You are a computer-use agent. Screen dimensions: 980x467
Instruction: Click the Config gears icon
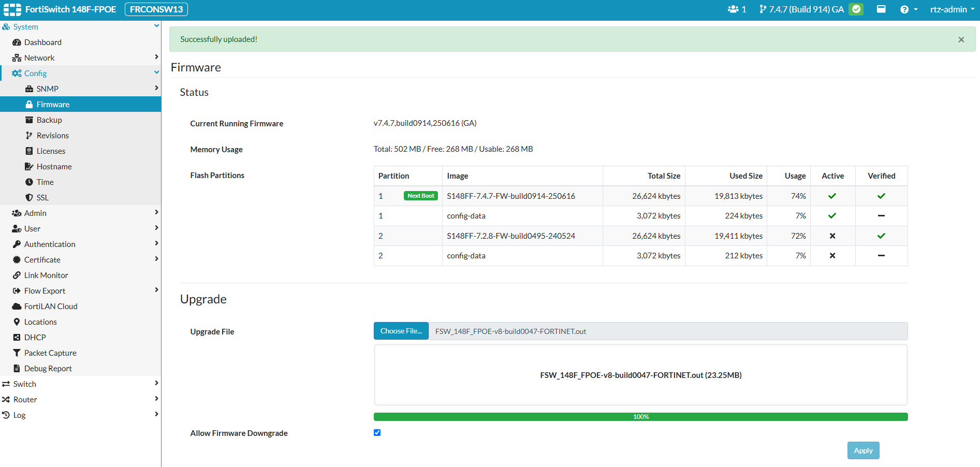point(17,74)
